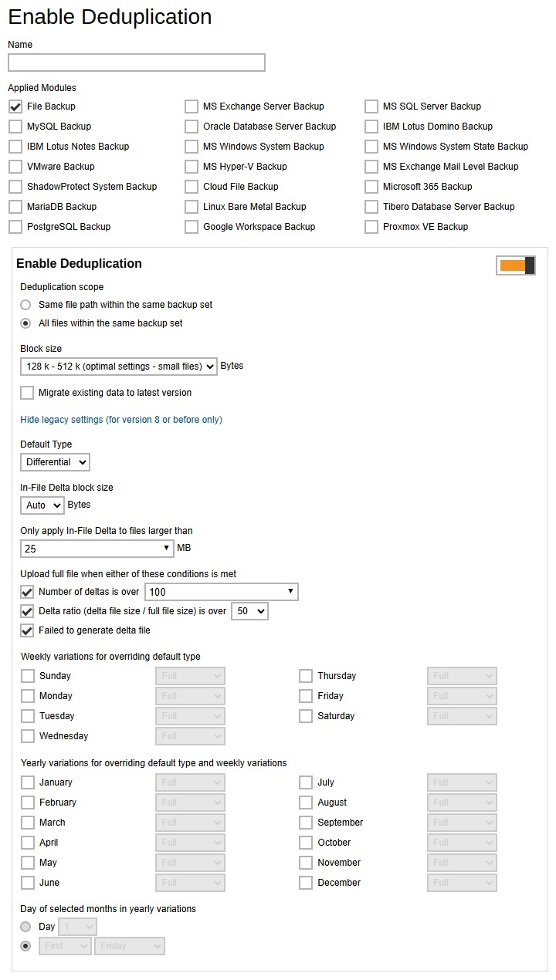Enable MS Hyper-V Backup module
The image size is (556, 980).
(x=191, y=167)
